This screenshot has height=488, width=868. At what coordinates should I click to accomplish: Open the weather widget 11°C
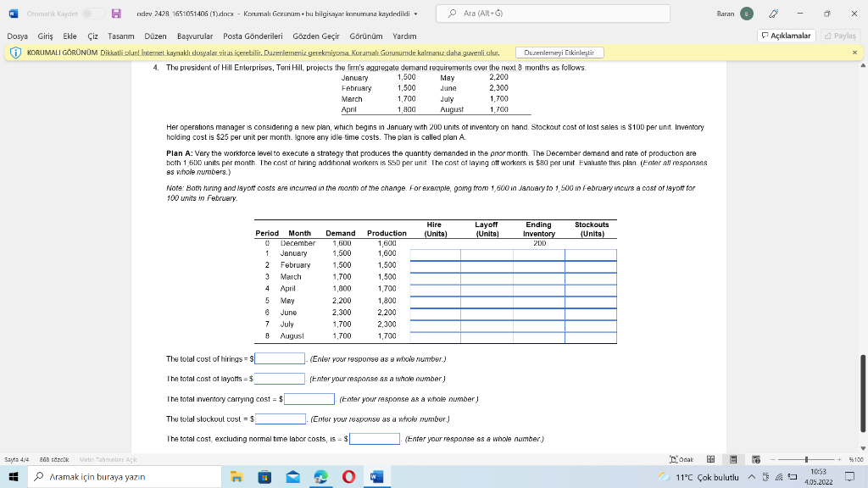point(698,476)
